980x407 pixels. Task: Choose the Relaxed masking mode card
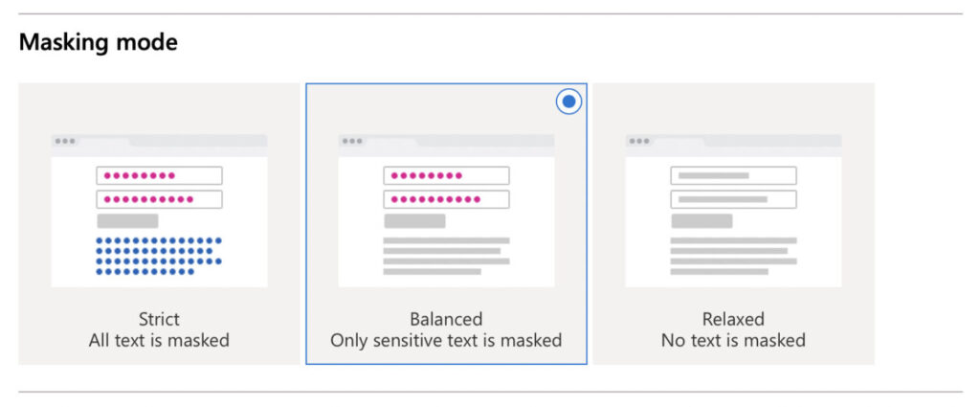(733, 223)
